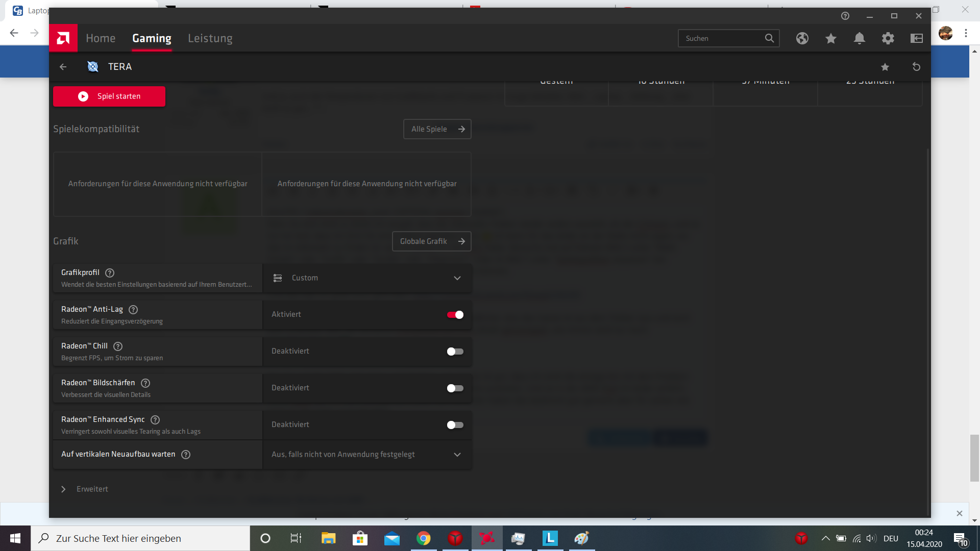
Task: Enable the Radeon Chill toggle
Action: click(x=455, y=352)
